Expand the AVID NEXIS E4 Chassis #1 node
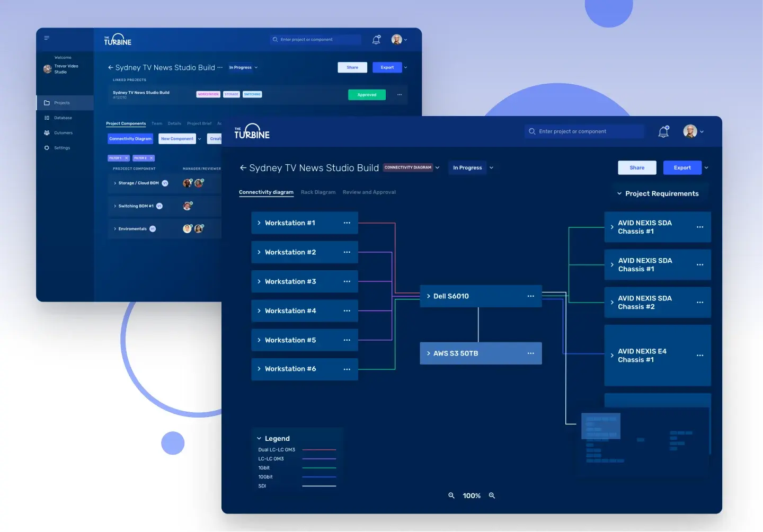The image size is (763, 532). pyautogui.click(x=612, y=356)
